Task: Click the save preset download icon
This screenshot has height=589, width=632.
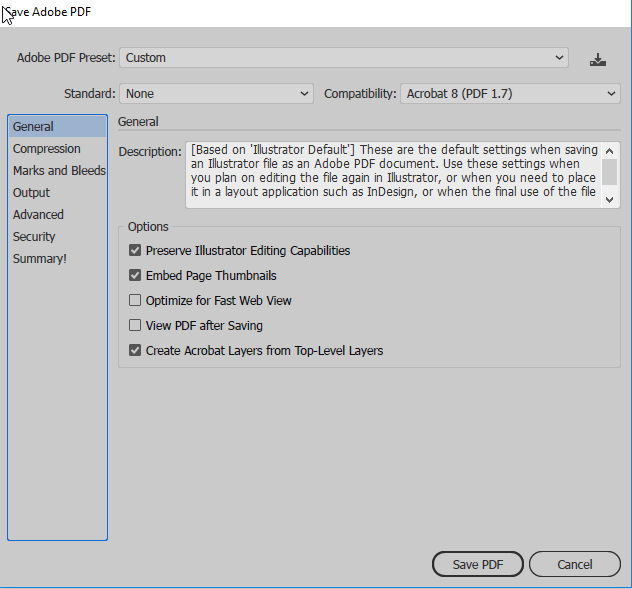Action: coord(597,60)
